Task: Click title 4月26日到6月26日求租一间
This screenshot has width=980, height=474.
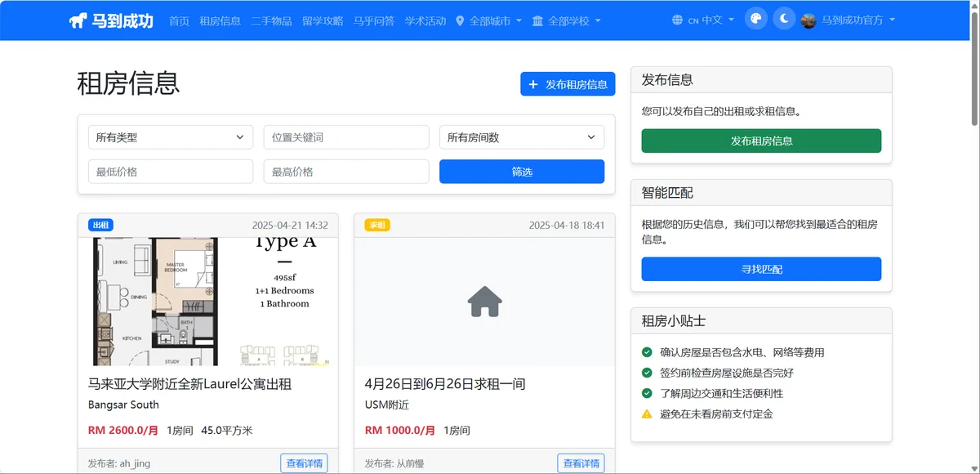Action: click(x=445, y=383)
